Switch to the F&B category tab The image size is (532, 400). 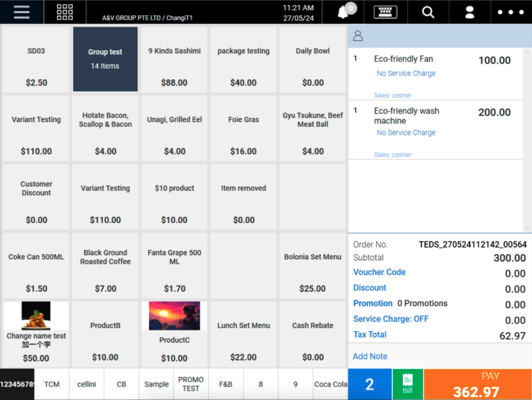point(225,384)
